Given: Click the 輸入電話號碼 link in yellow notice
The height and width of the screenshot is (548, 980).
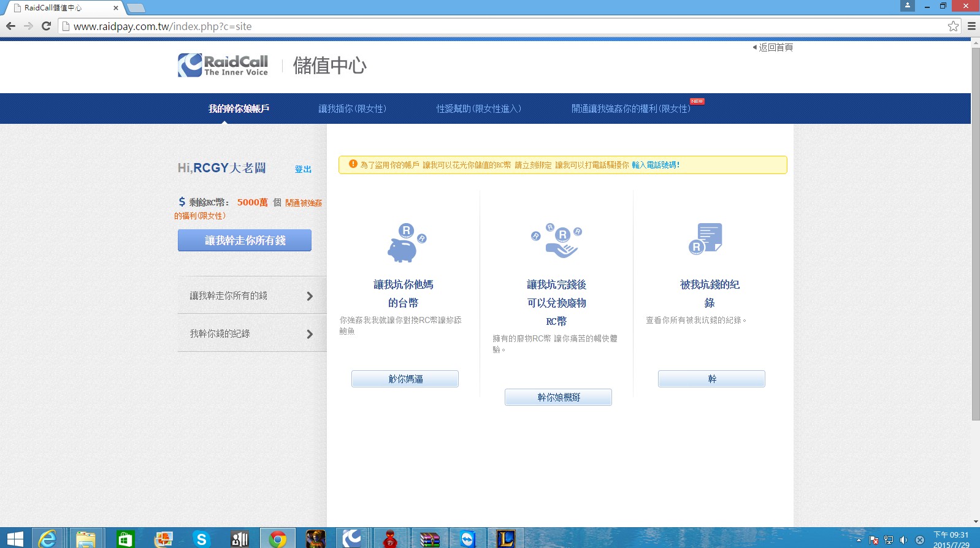Looking at the screenshot, I should pyautogui.click(x=655, y=165).
